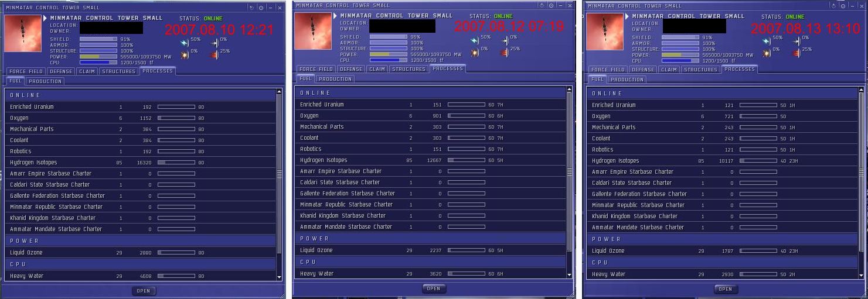Click the kinetic resistance icon, 08.10 window

tap(214, 42)
